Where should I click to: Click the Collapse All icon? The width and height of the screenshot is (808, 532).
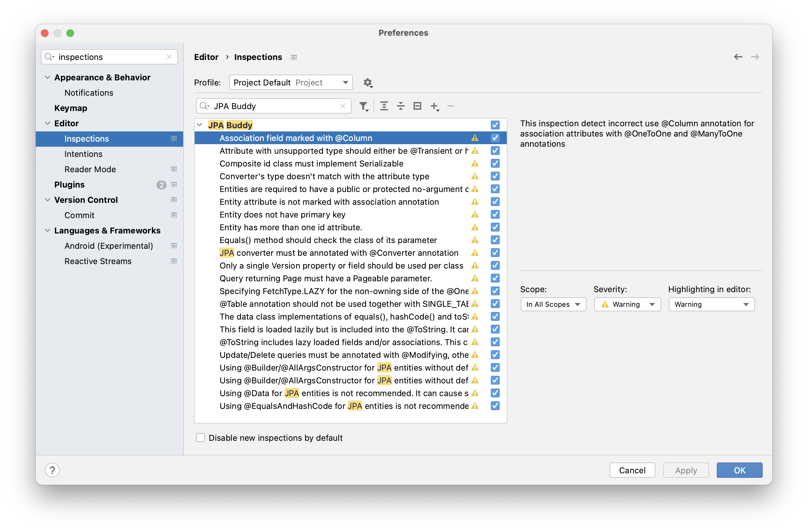tap(400, 106)
